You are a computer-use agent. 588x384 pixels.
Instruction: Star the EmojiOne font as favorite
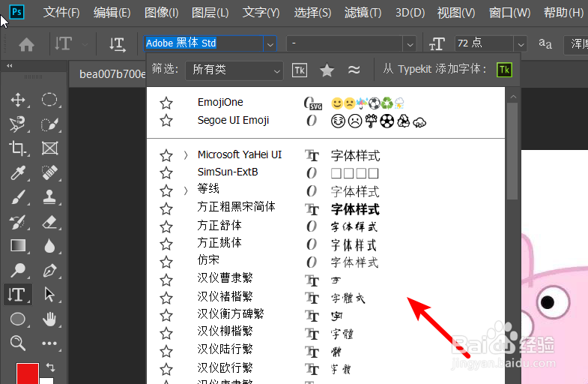pyautogui.click(x=166, y=103)
